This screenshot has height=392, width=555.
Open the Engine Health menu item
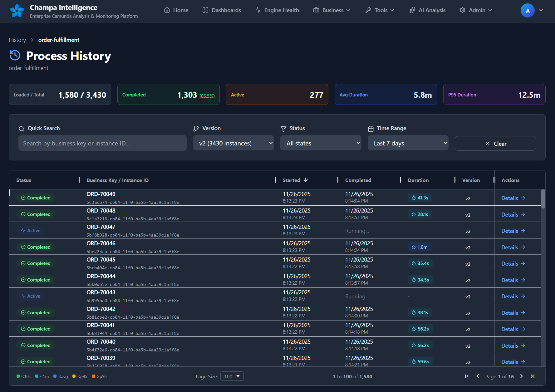[277, 10]
